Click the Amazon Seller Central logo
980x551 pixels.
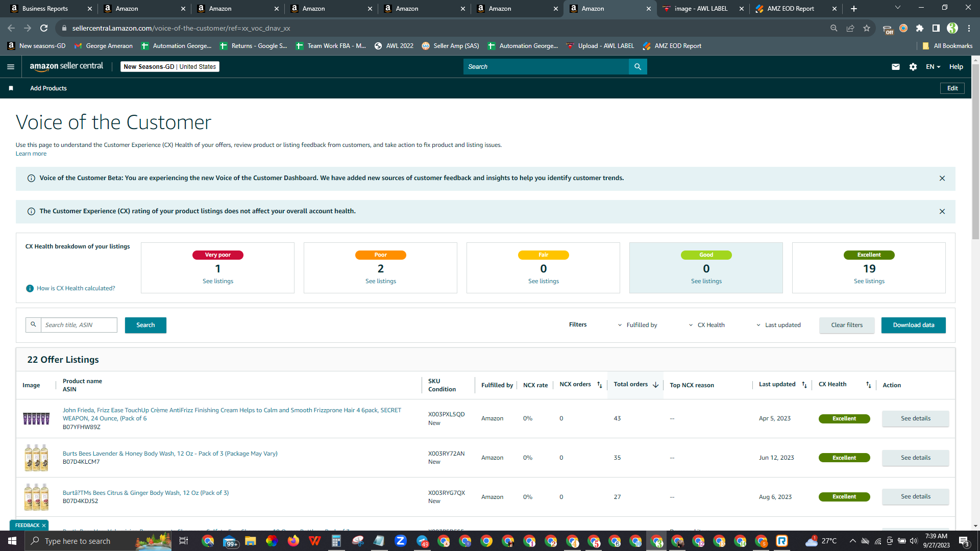click(66, 66)
